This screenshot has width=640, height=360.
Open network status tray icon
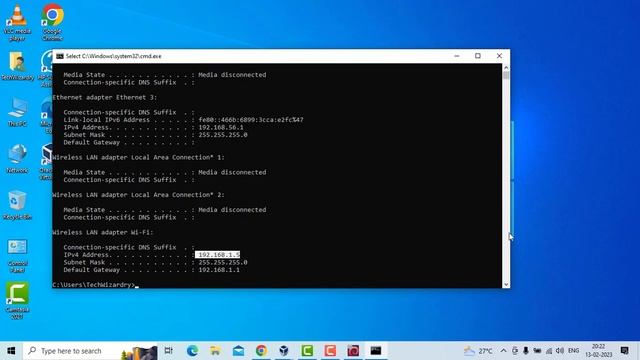(549, 351)
